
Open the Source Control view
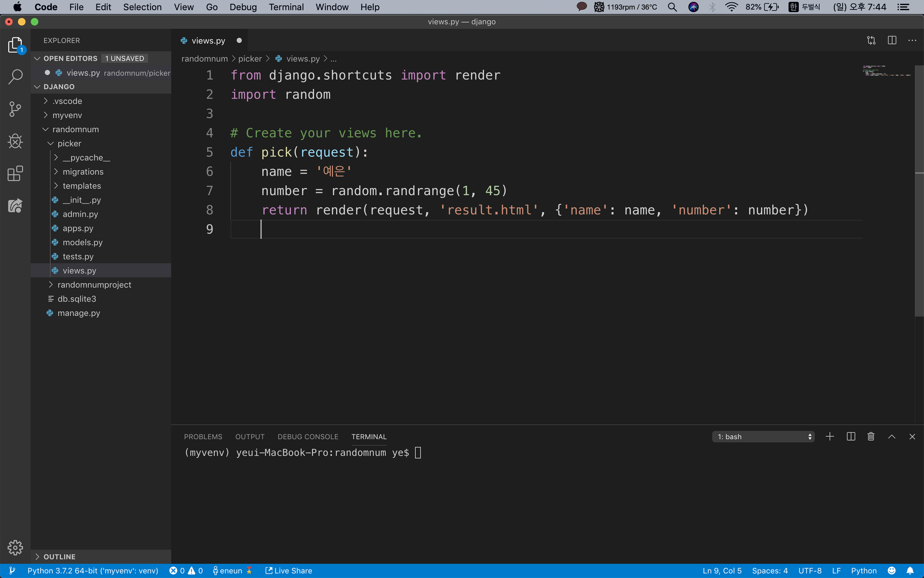coord(15,109)
